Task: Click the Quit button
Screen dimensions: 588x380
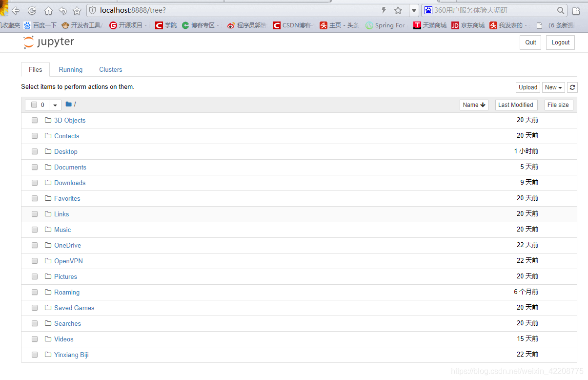Action: 530,42
